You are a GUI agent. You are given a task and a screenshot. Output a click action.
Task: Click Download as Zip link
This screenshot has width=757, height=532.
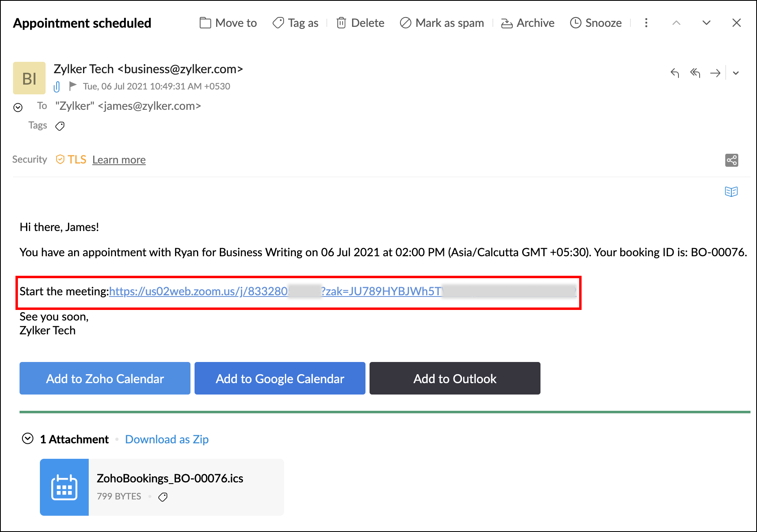[167, 439]
